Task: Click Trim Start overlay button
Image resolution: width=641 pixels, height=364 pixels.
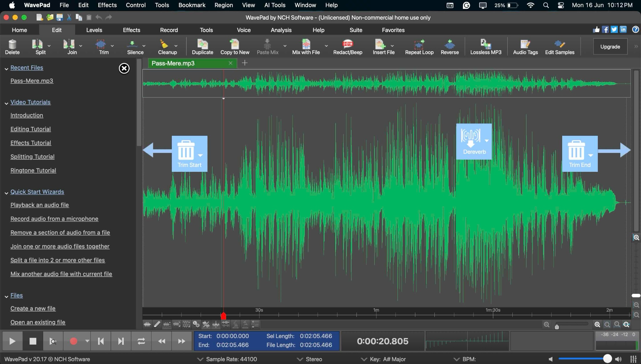Action: click(189, 154)
